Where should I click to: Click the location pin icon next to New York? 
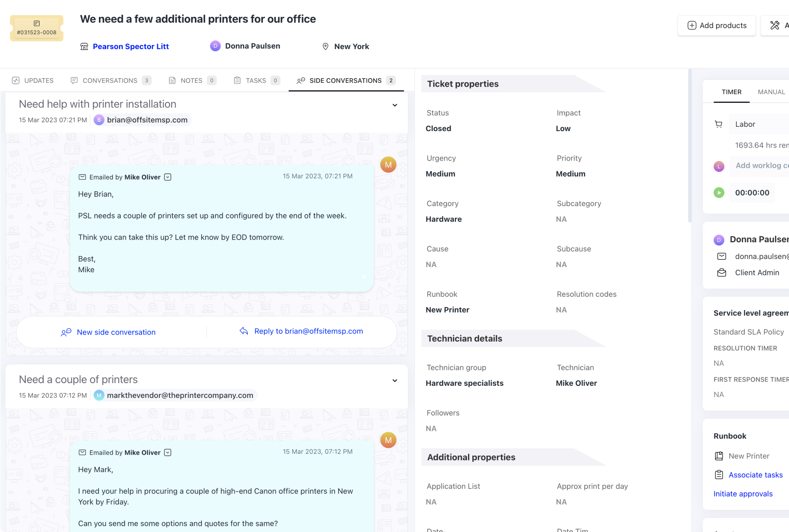[325, 46]
